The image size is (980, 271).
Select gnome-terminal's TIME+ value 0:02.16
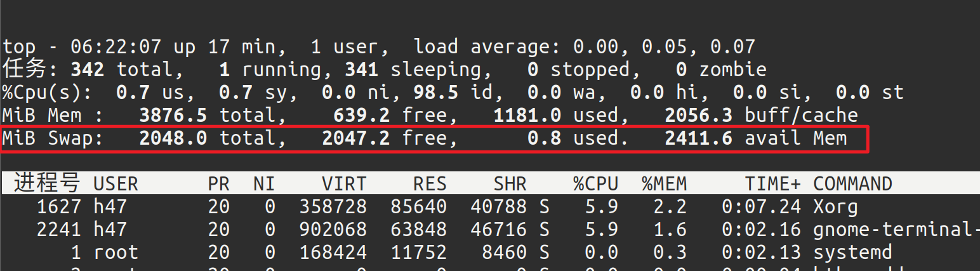point(762,229)
